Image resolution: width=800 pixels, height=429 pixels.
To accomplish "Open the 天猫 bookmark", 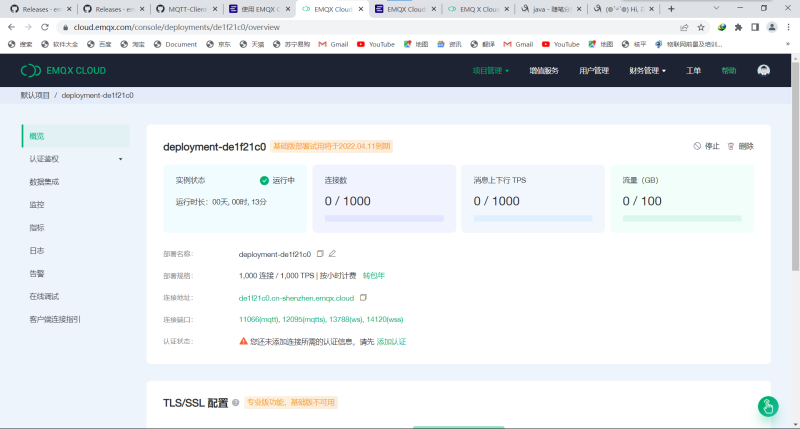I will [x=252, y=44].
